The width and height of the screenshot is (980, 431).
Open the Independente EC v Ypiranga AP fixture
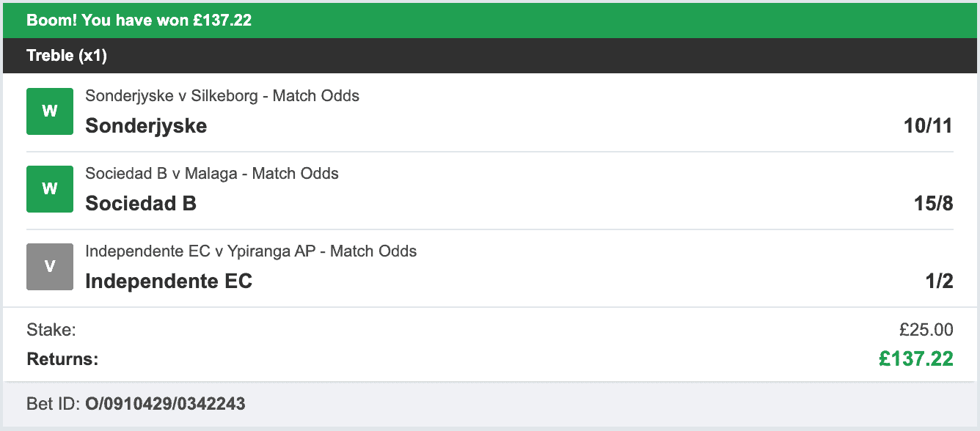pyautogui.click(x=252, y=251)
